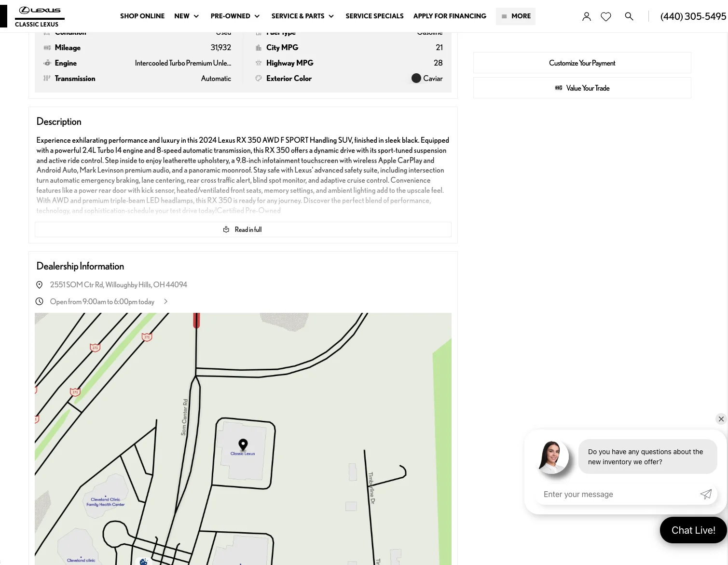
Task: Send the chat message via paper plane icon
Action: tap(706, 494)
